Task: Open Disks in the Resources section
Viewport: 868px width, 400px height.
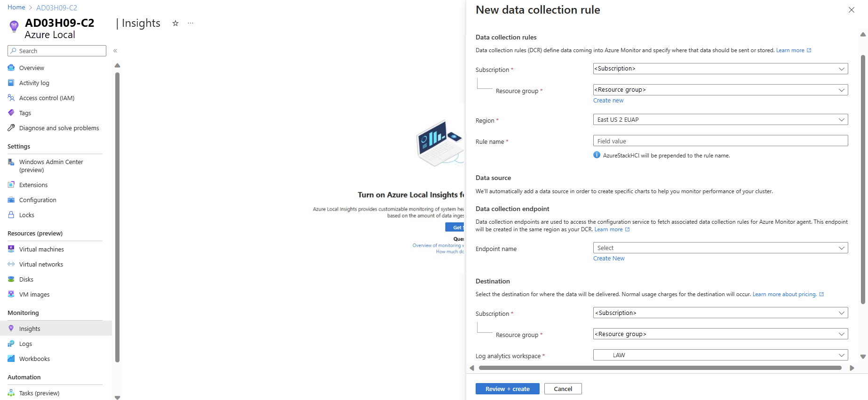Action: (x=26, y=279)
